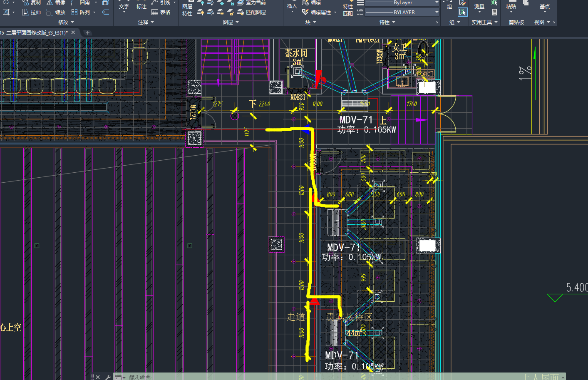The width and height of the screenshot is (588, 380).
Task: Select the Mirror (镜像) tool
Action: coord(56,2)
